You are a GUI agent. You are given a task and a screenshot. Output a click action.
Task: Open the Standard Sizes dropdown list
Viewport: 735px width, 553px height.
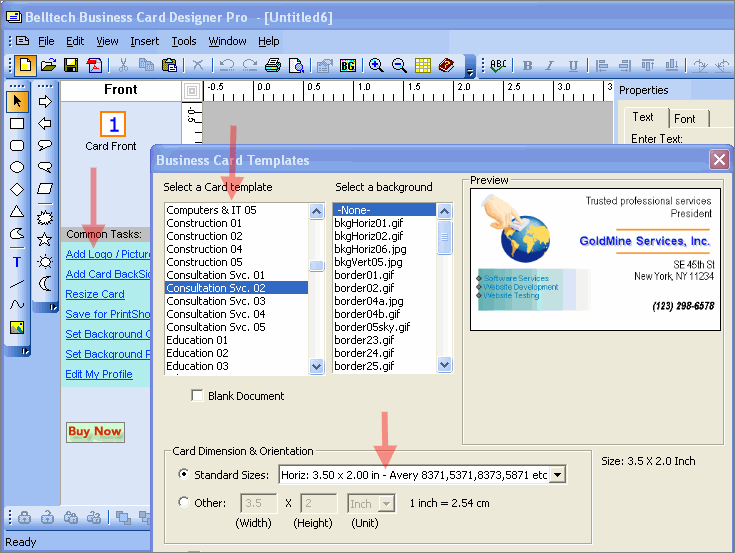tap(557, 474)
